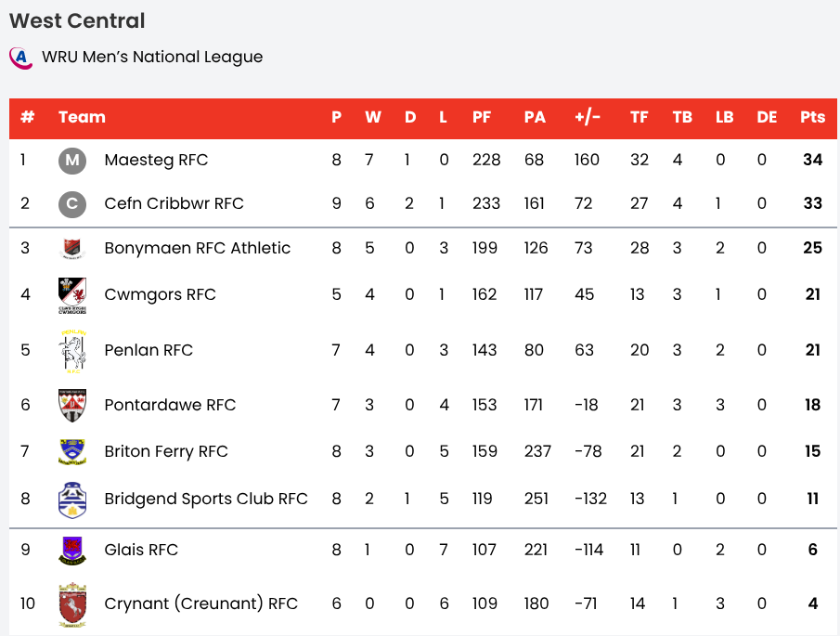Open the Cwmgors RFC team link
The width and height of the screenshot is (840, 636).
click(160, 295)
